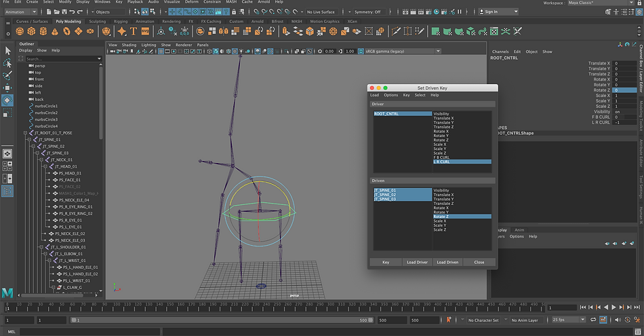This screenshot has width=644, height=336.
Task: Select F B CURL in Driver attributes
Action: tap(462, 157)
